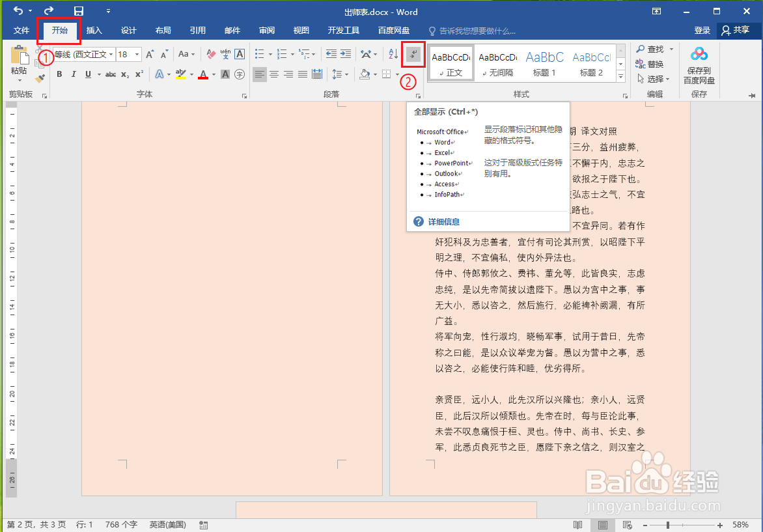Open the Line Spacing dropdown
The image size is (763, 532).
tap(339, 74)
